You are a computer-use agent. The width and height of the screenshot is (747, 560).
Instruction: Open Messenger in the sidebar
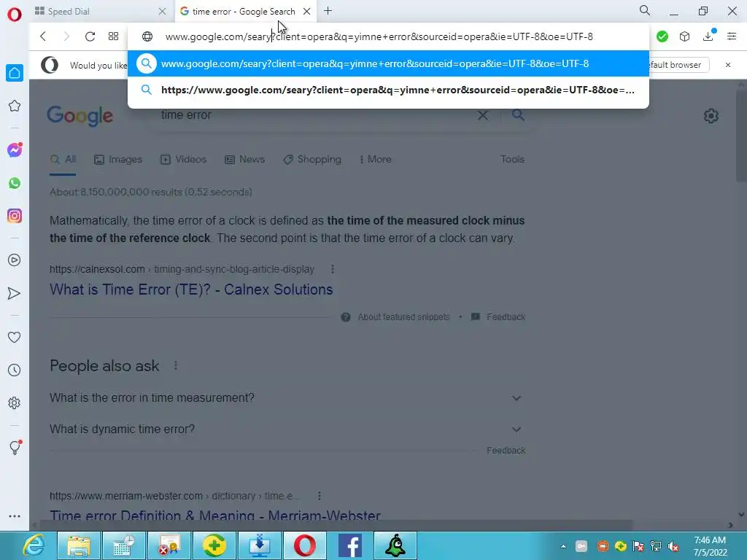coord(15,150)
